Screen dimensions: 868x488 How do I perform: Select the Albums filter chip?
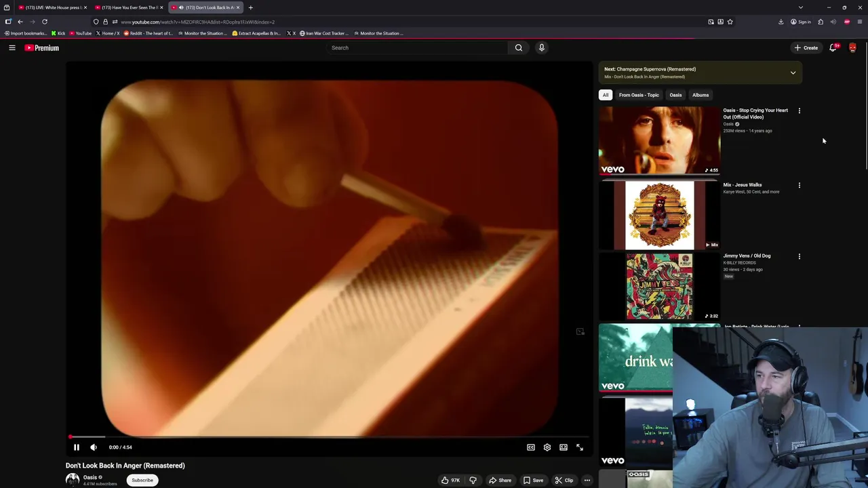pyautogui.click(x=701, y=95)
